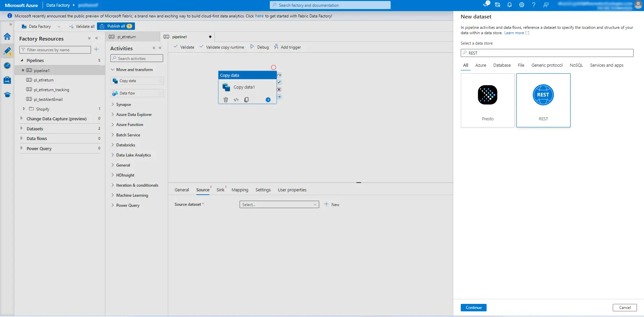Open the settings gear in the top bar
This screenshot has width=644, height=317.
coord(522,5)
